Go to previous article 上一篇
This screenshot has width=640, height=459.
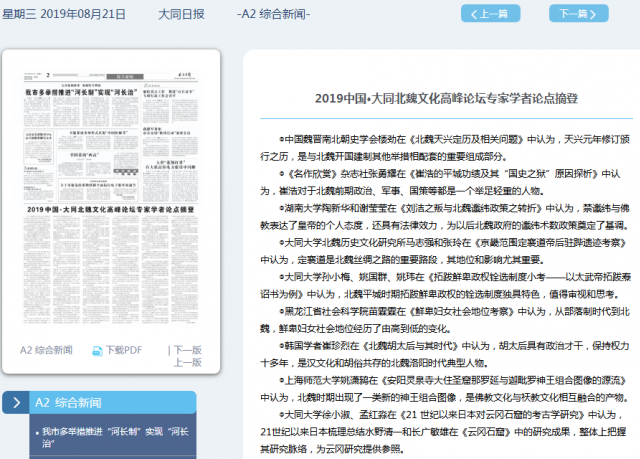click(491, 13)
